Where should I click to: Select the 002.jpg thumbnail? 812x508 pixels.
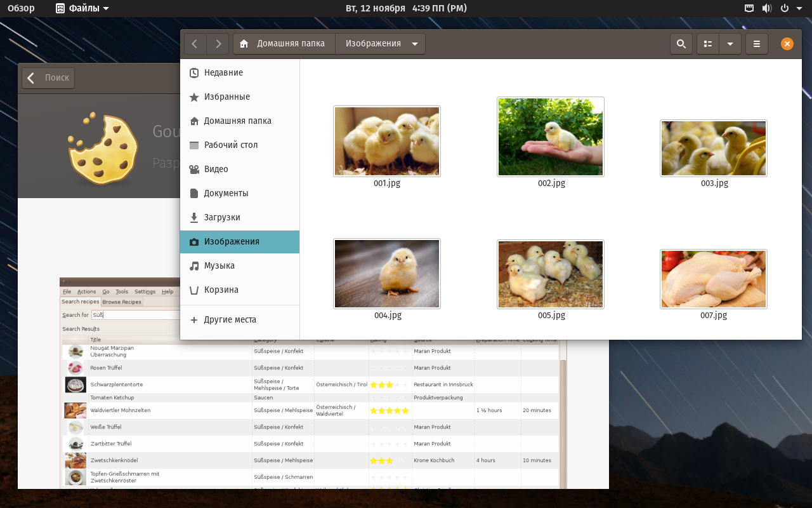[551, 137]
